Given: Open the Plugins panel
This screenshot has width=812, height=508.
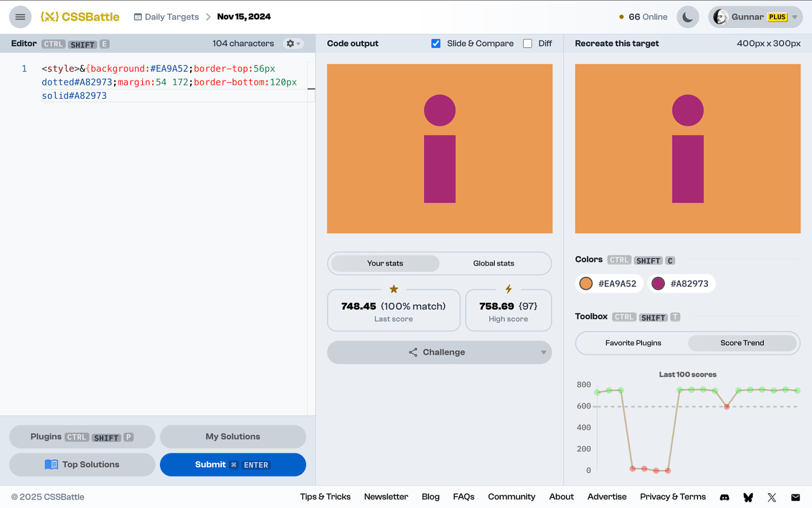Looking at the screenshot, I should click(82, 437).
